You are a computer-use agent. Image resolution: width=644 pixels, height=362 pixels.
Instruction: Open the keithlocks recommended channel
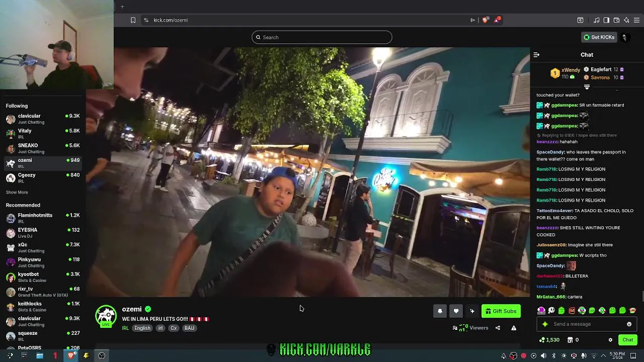pyautogui.click(x=43, y=306)
